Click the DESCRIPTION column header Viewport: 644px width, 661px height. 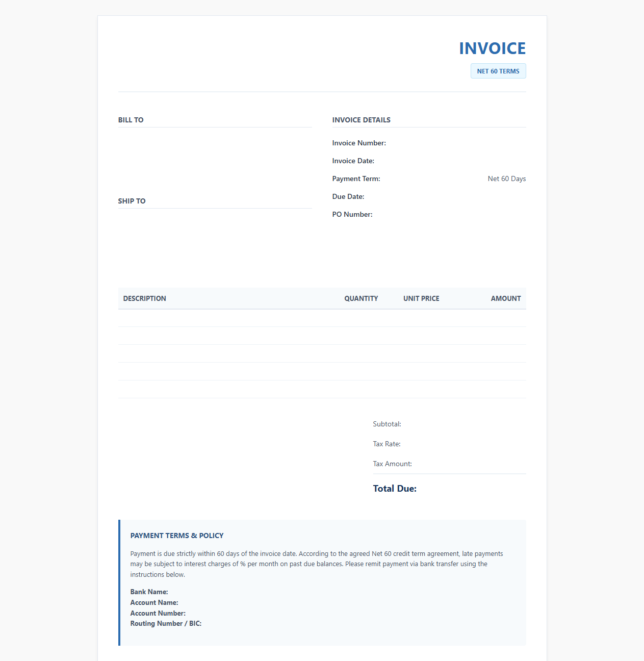[x=144, y=298]
